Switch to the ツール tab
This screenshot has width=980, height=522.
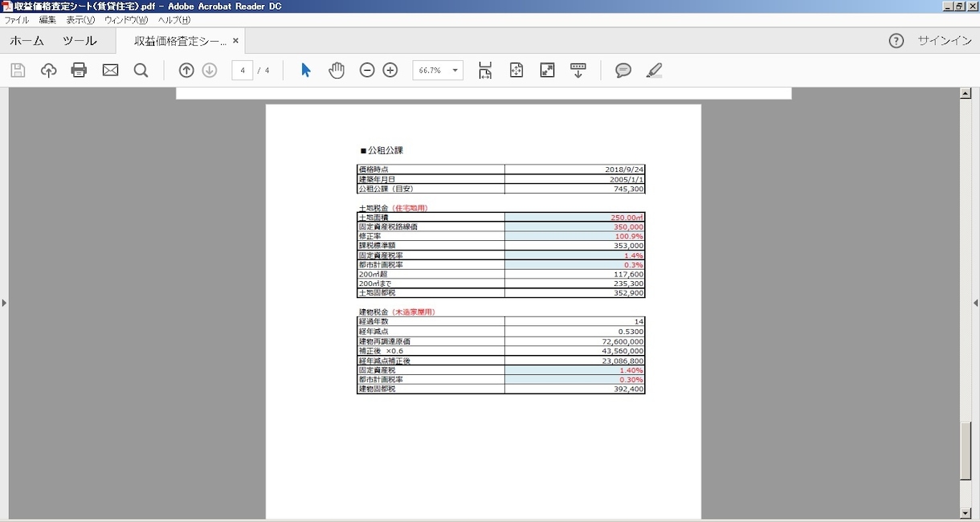click(80, 41)
